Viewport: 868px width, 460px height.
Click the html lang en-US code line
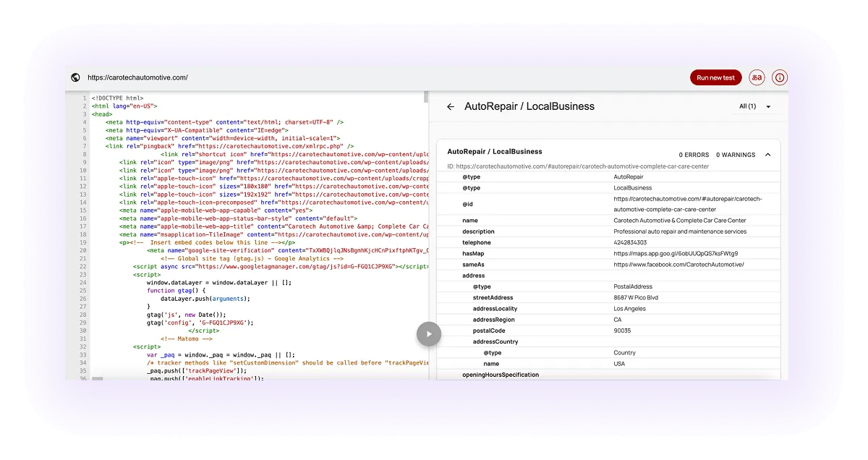coord(124,106)
